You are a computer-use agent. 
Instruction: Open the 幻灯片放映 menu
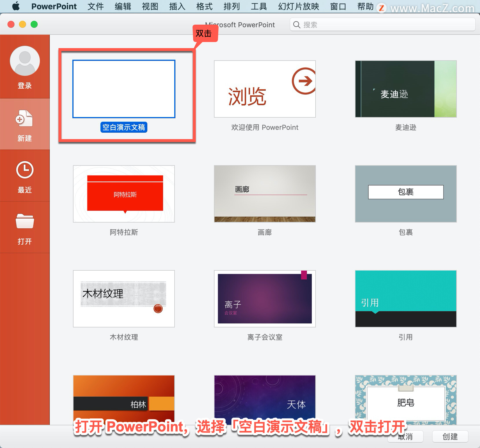pyautogui.click(x=298, y=6)
